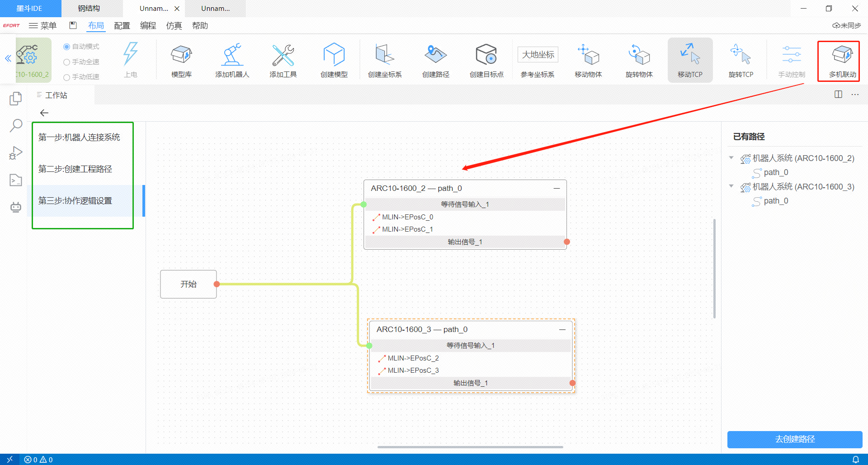Choose the 手动全速 mode option
The image size is (868, 465).
tap(67, 62)
